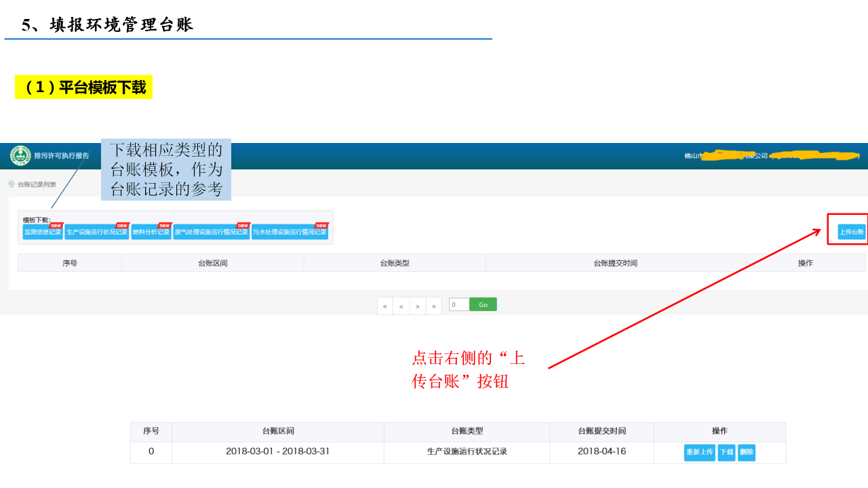Download the 监测信息记录 template
This screenshot has height=488, width=868.
point(42,232)
